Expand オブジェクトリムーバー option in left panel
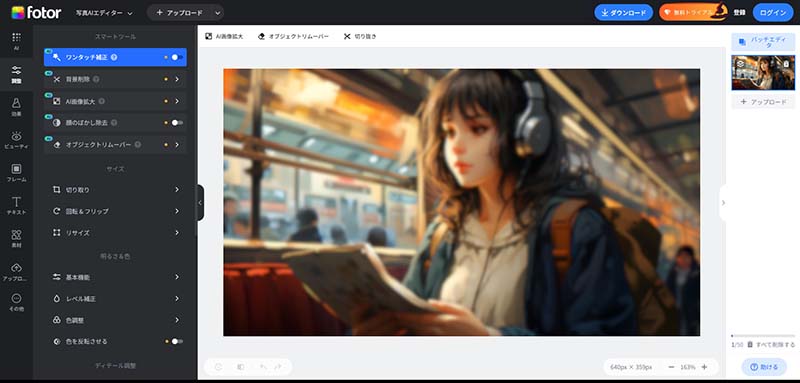800x383 pixels. (x=115, y=145)
